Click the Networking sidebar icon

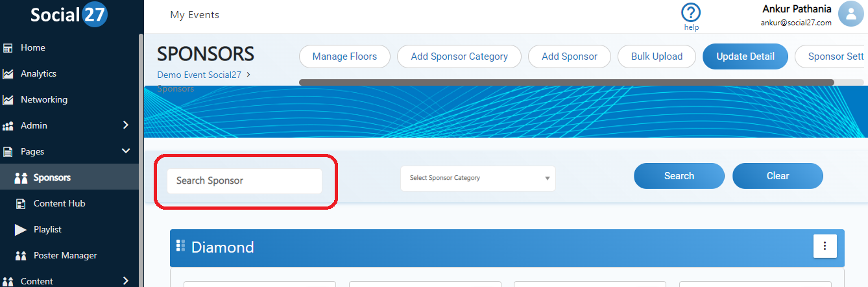click(8, 100)
